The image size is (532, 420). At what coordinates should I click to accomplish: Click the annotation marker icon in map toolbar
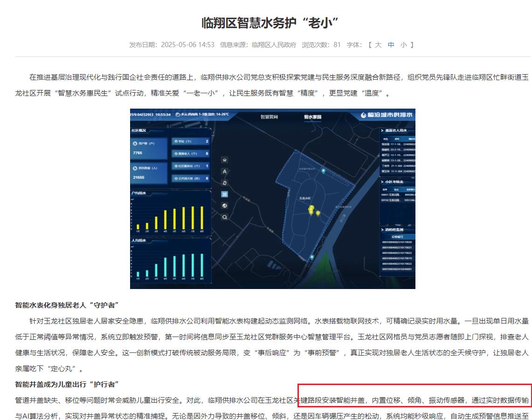225,182
